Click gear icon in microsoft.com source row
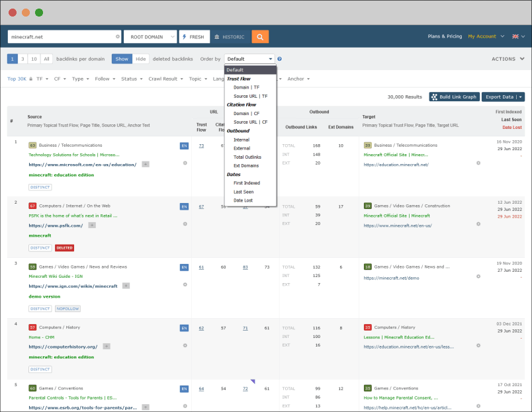The width and height of the screenshot is (532, 412). [x=185, y=163]
